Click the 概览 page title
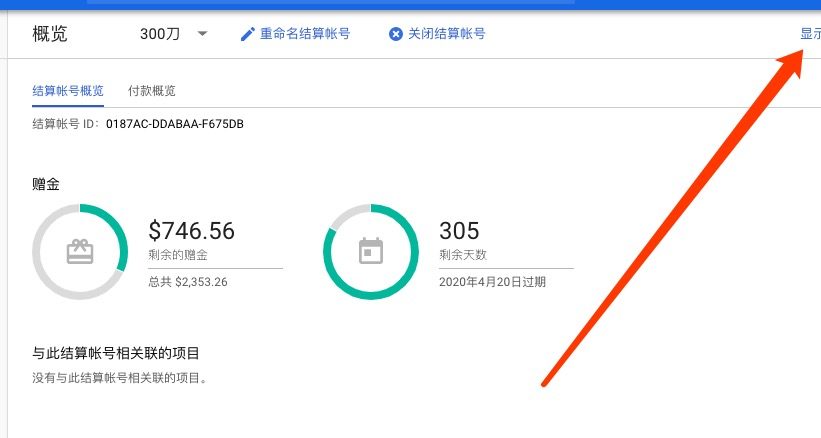The image size is (821, 438). pyautogui.click(x=50, y=34)
